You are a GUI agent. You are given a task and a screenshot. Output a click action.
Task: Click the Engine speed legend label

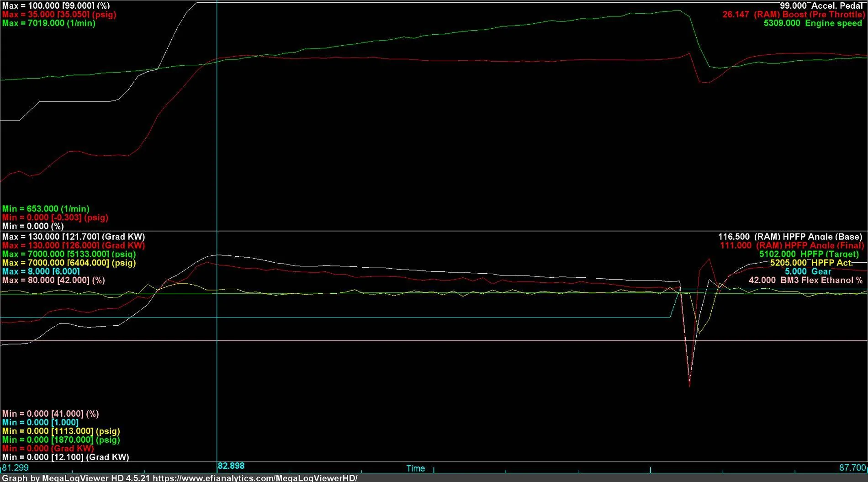point(813,23)
